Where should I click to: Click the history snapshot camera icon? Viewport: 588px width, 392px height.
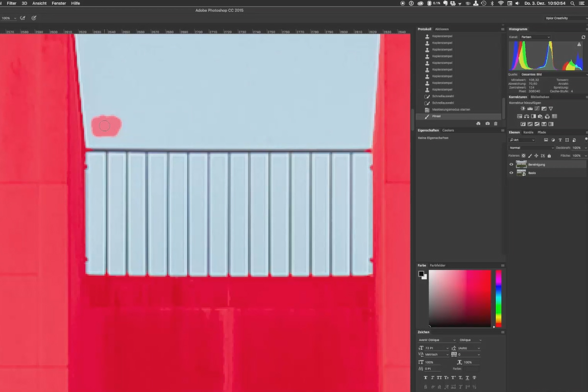coord(487,123)
